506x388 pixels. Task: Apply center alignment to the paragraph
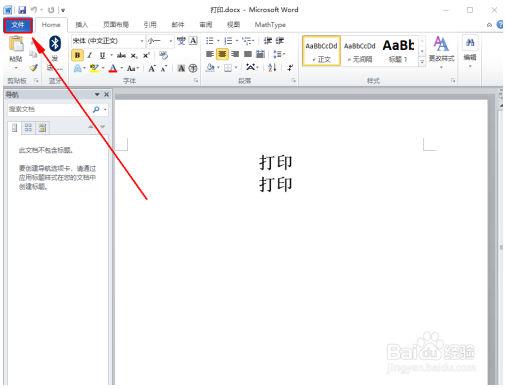coord(222,54)
